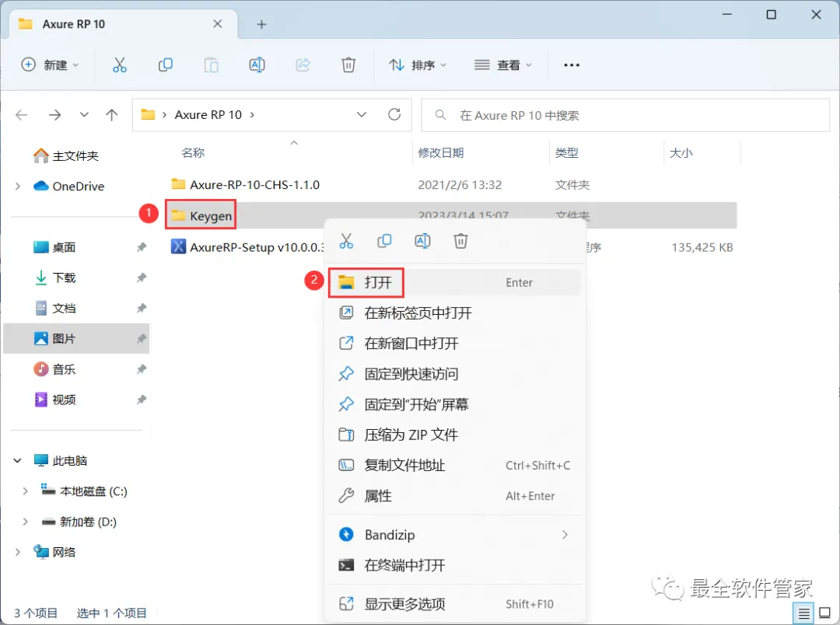Sort by the 大小 column header
The height and width of the screenshot is (625, 840).
681,152
